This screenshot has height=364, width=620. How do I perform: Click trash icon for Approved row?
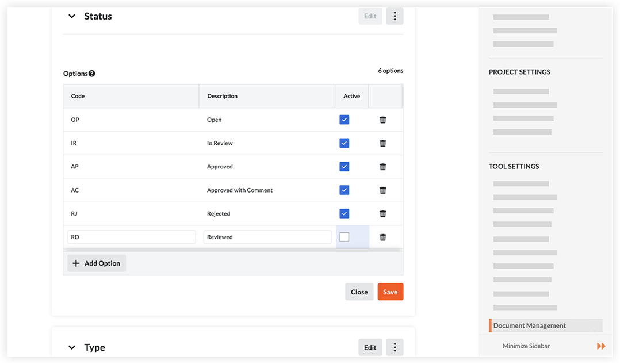click(383, 167)
